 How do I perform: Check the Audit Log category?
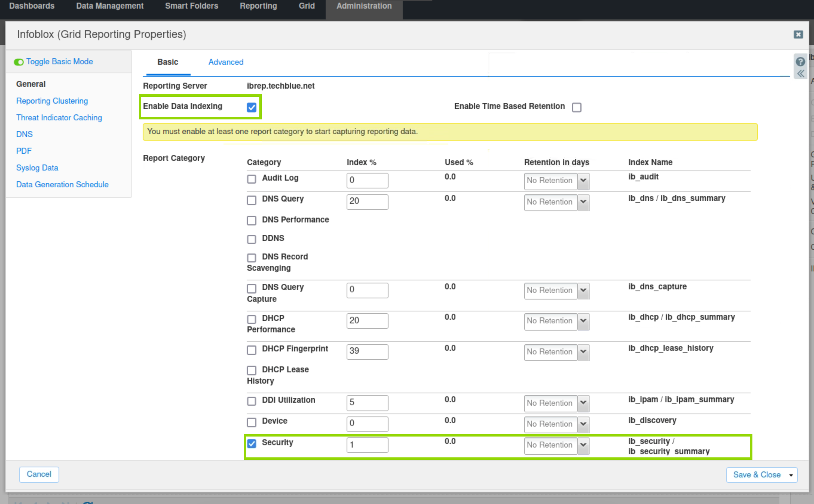click(x=252, y=179)
